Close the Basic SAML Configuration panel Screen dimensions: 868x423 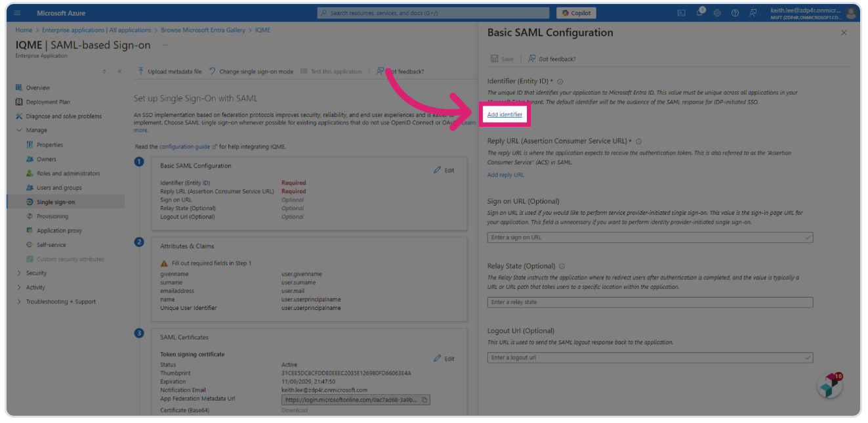coord(844,33)
